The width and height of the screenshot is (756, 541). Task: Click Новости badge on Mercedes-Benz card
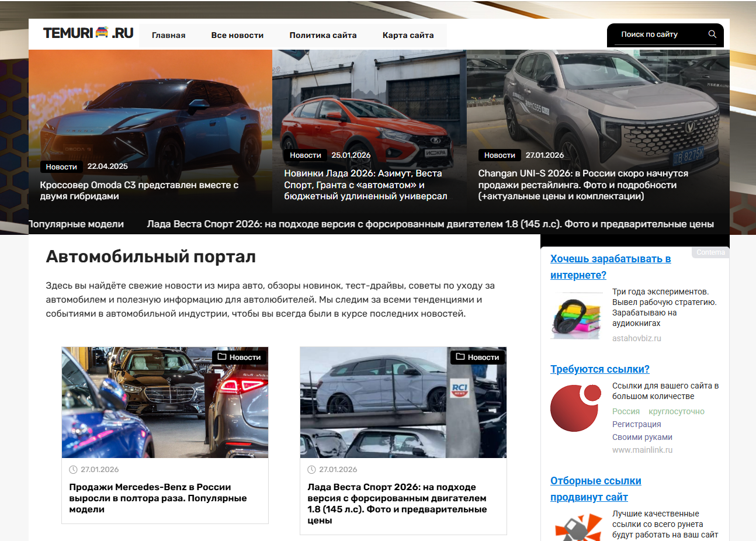(240, 357)
